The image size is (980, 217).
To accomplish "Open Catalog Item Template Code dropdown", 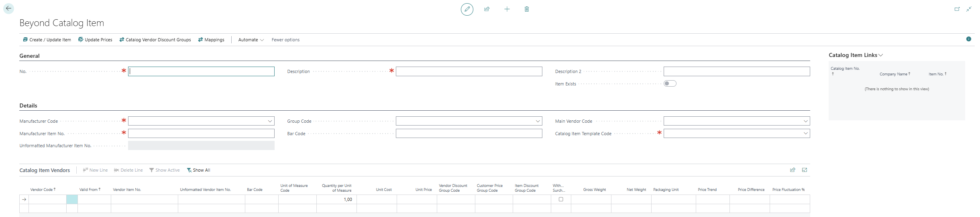I will pos(805,134).
